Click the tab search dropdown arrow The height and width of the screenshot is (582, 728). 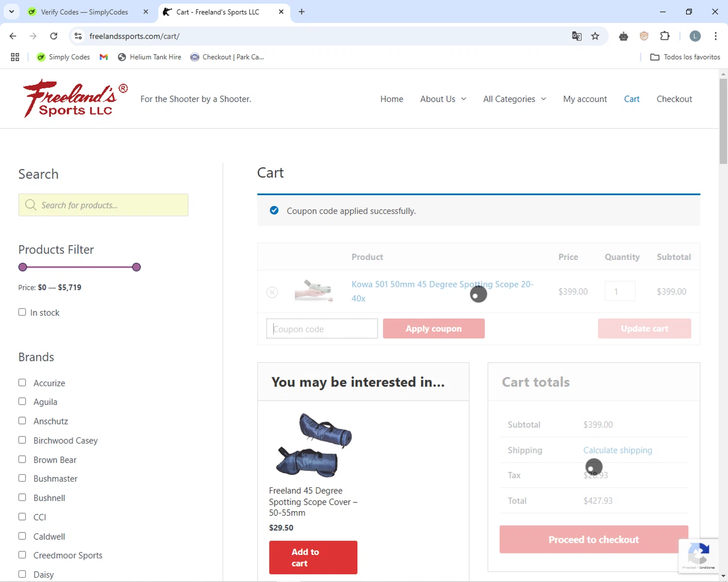pyautogui.click(x=12, y=12)
